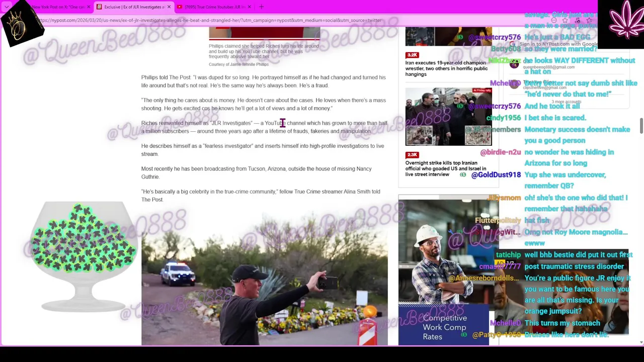Open the Iranian official rally thumbnail image
This screenshot has height=362, width=644.
tap(449, 117)
